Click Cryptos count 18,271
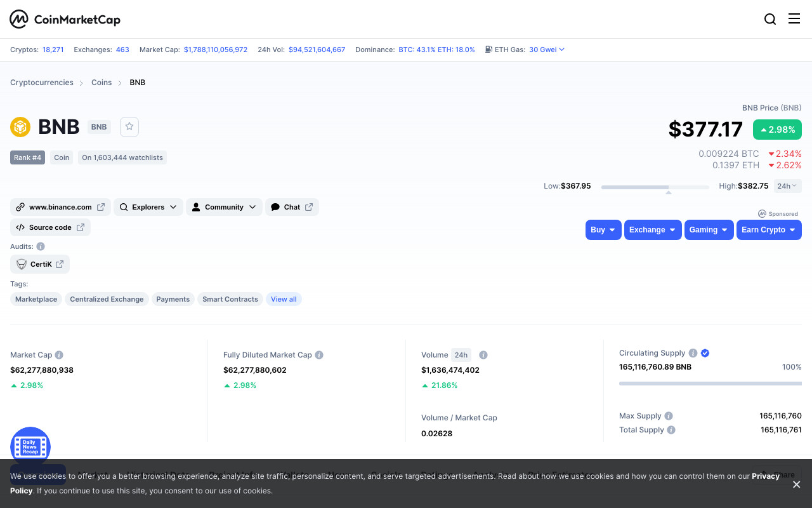The height and width of the screenshot is (508, 812). [x=53, y=50]
